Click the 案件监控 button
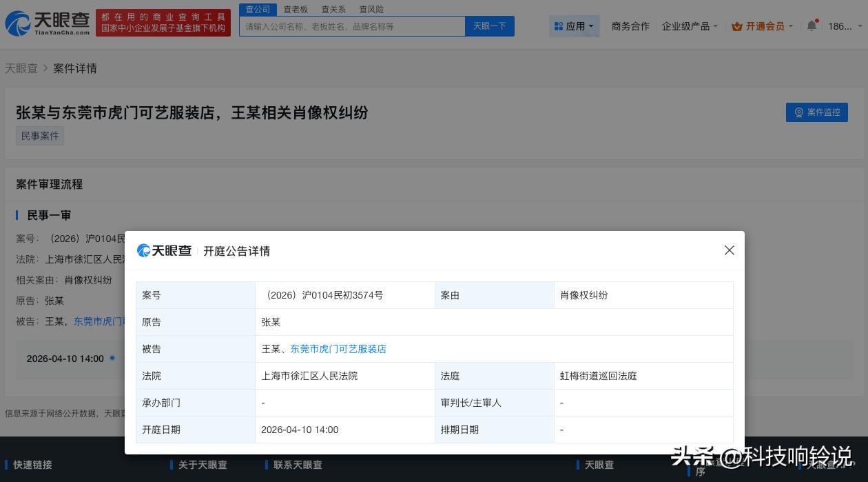 point(817,112)
